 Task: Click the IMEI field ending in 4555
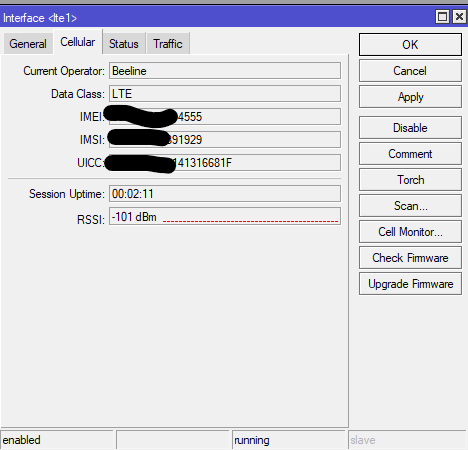[x=225, y=117]
